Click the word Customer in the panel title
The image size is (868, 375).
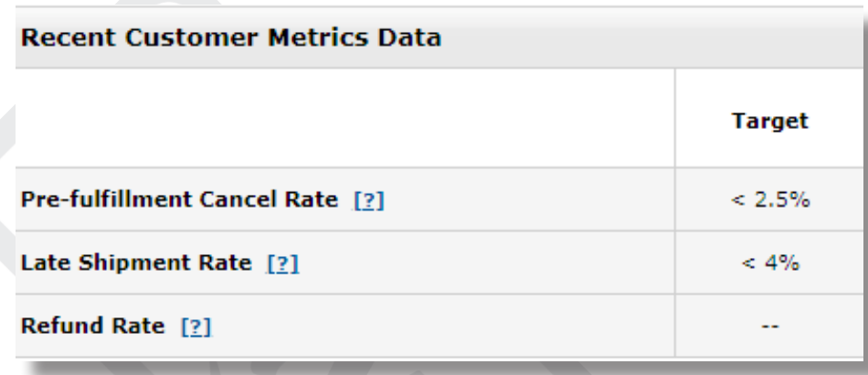[192, 37]
